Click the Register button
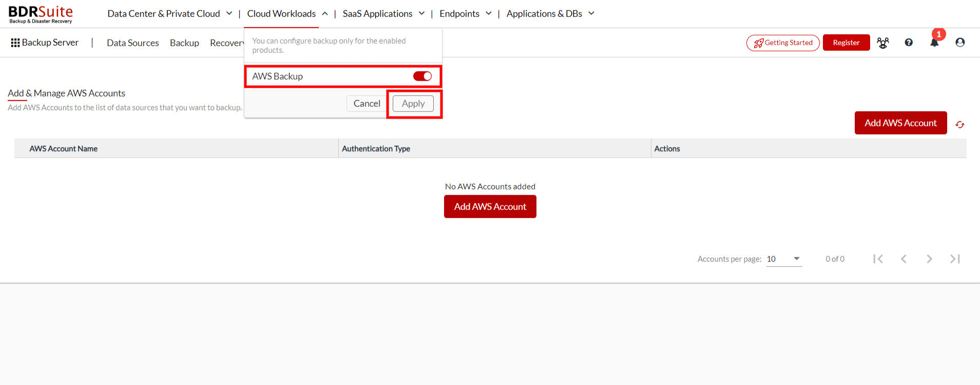 (846, 43)
